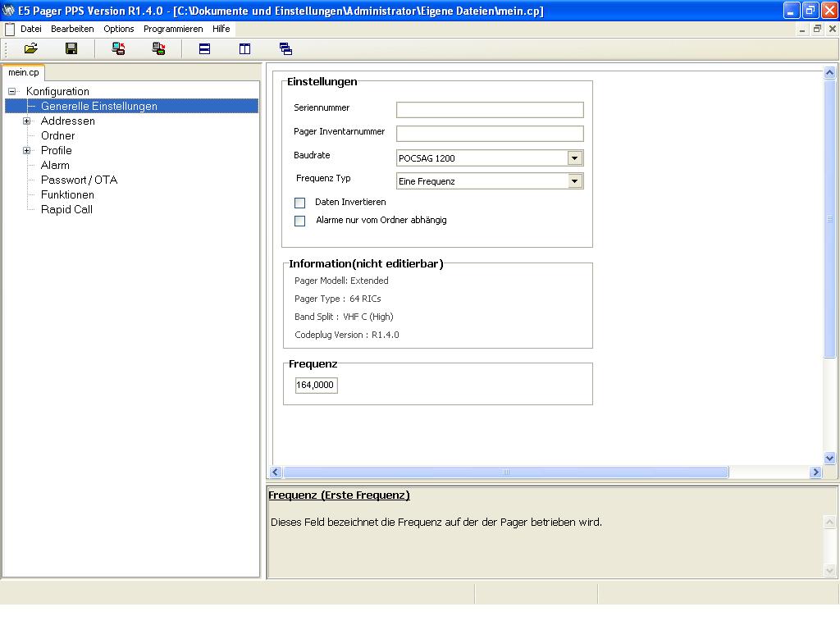
Task: Cascade windows using toolbar icon
Action: point(285,49)
